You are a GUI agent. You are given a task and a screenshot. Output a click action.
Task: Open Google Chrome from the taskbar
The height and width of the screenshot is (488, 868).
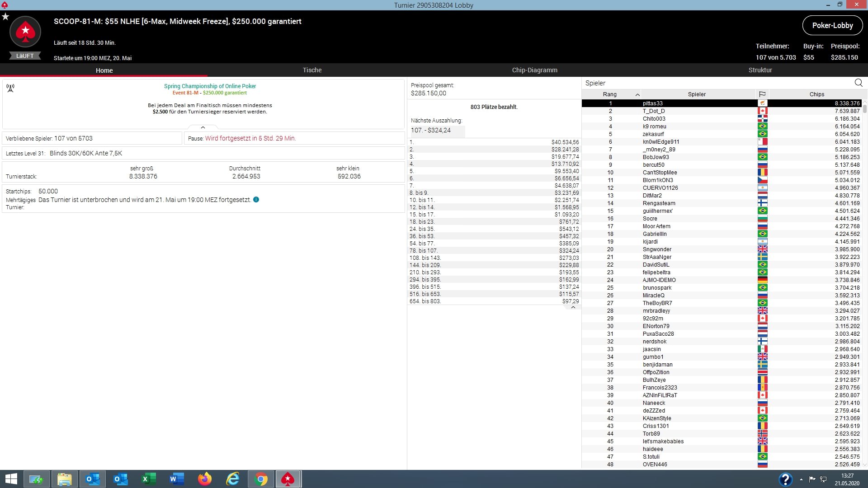tap(261, 479)
